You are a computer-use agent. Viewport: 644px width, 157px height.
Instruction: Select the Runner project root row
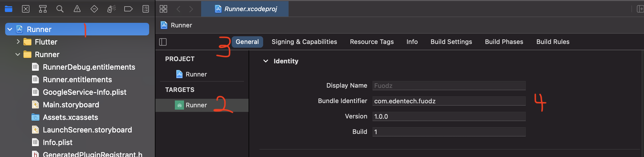tap(77, 29)
